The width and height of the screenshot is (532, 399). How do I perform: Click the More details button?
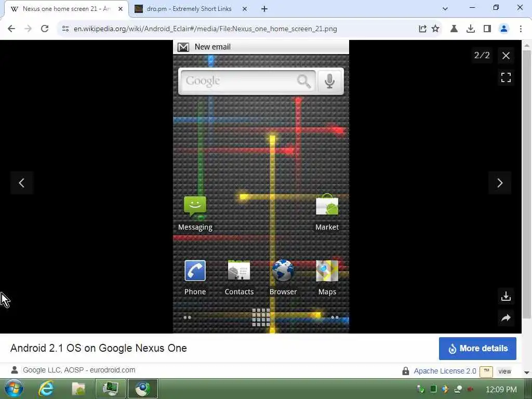pyautogui.click(x=478, y=349)
